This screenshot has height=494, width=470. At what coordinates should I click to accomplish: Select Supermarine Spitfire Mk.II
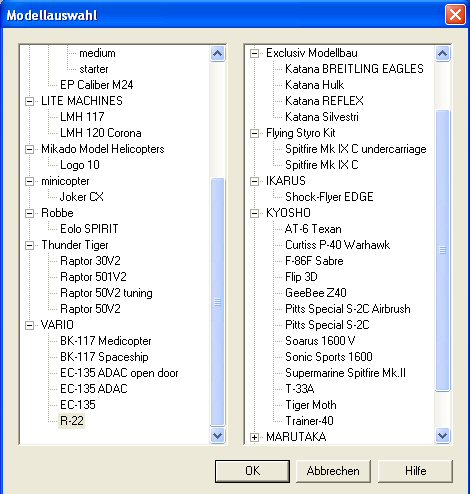click(x=345, y=373)
